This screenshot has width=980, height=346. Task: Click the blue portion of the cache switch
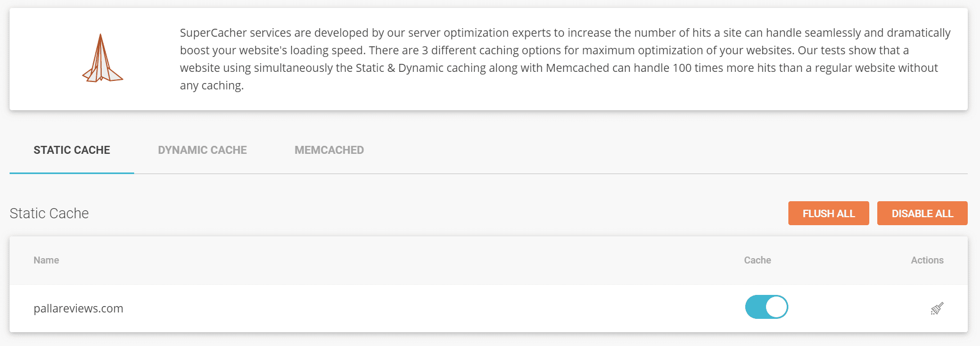coord(755,307)
